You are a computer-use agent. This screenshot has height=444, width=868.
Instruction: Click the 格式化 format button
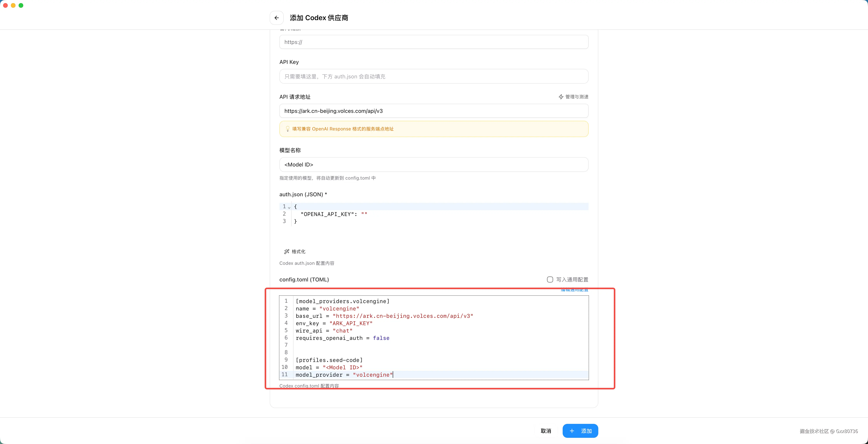(x=298, y=251)
